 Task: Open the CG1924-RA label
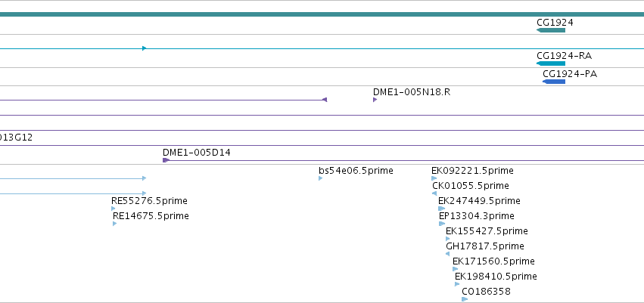click(565, 56)
